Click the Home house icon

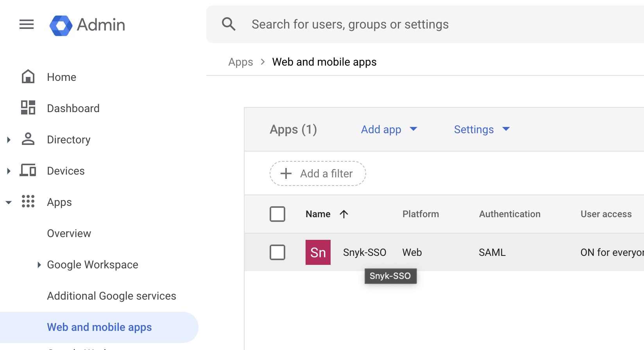coord(28,77)
